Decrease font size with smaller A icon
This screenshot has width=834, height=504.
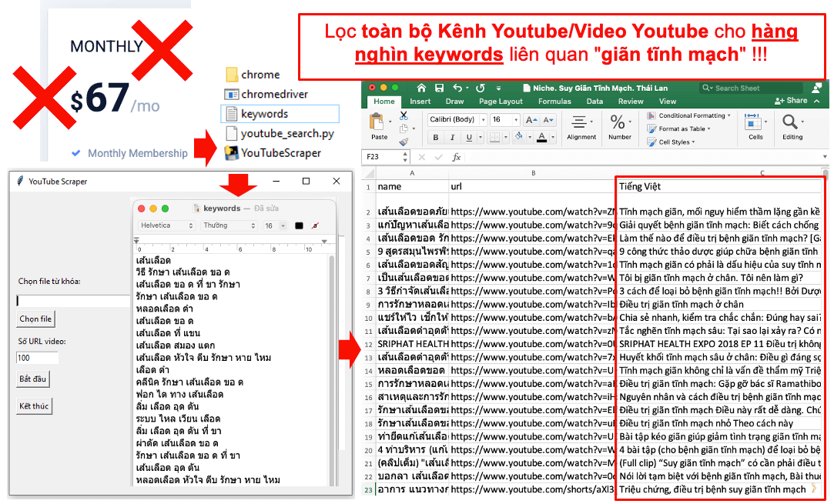click(x=548, y=120)
